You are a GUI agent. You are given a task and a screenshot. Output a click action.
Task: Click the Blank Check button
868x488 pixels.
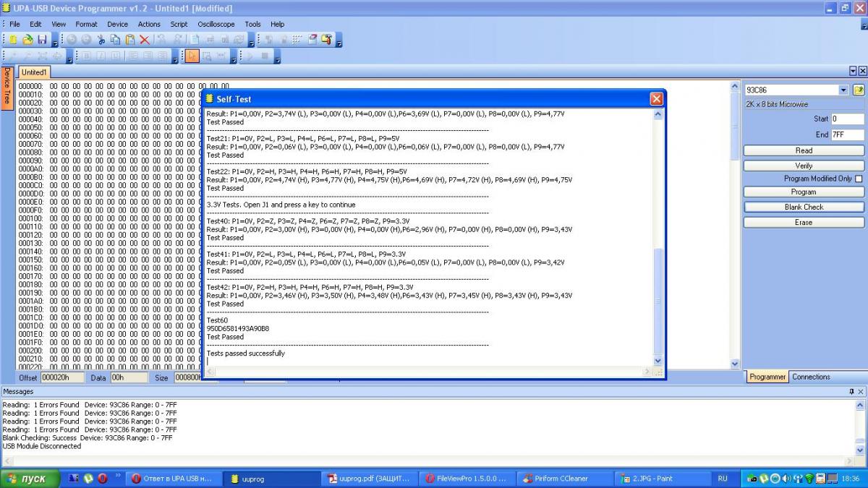804,207
